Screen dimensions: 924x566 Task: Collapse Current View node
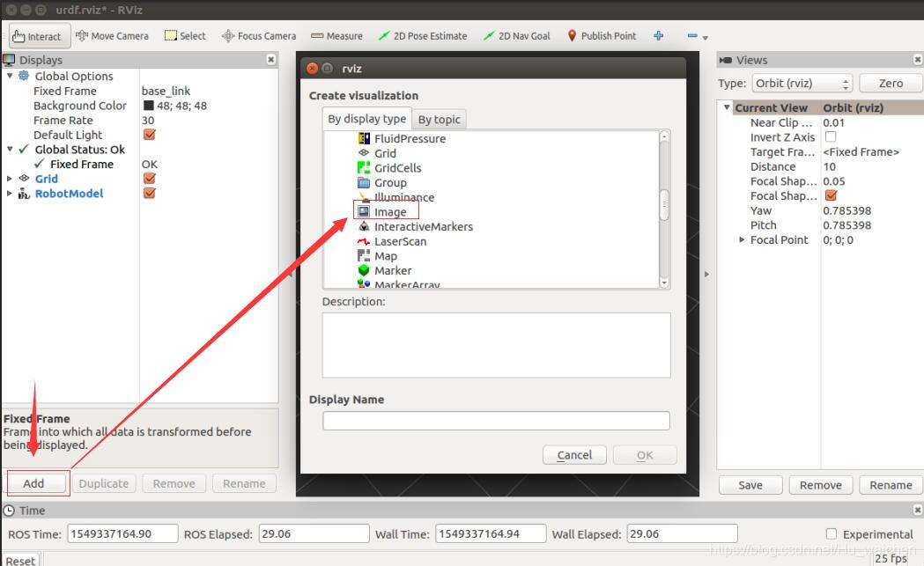[727, 107]
